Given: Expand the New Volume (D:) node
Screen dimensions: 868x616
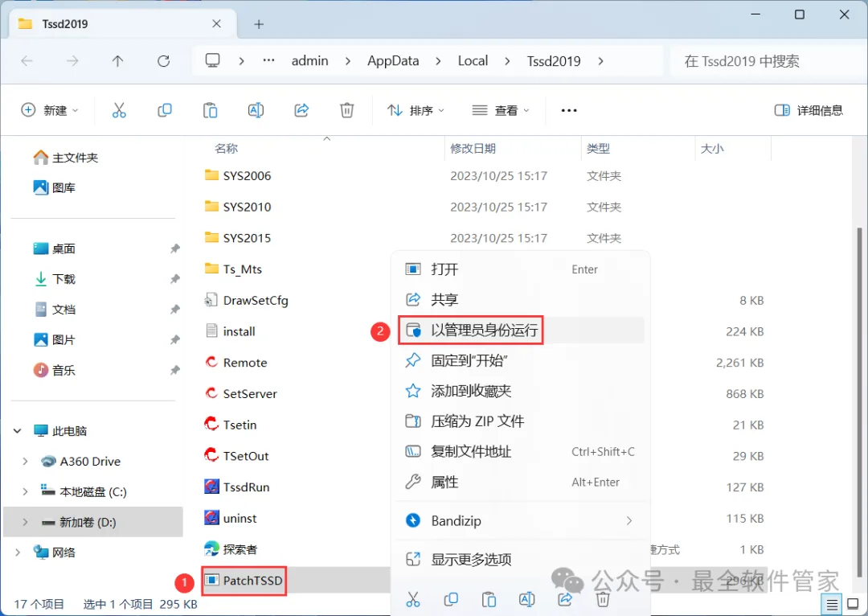Looking at the screenshot, I should click(x=25, y=522).
